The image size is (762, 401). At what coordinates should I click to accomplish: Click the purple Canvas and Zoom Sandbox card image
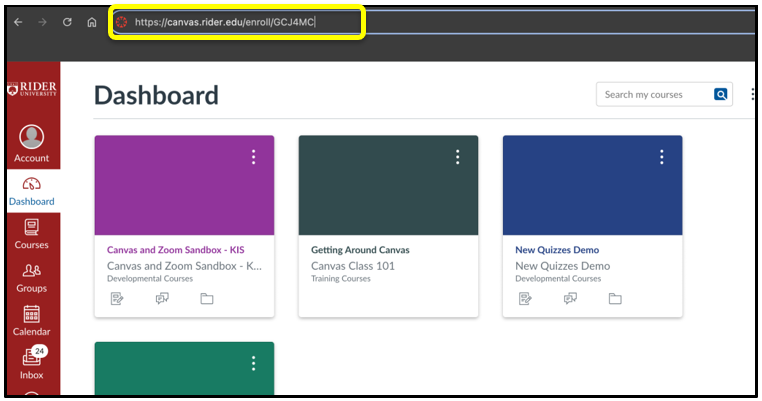pyautogui.click(x=184, y=185)
